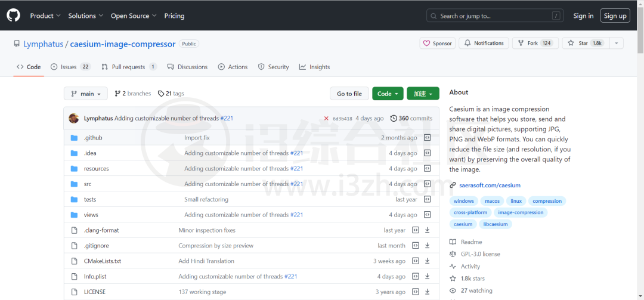Open code view icon for .idea row
The image size is (644, 300).
[427, 153]
